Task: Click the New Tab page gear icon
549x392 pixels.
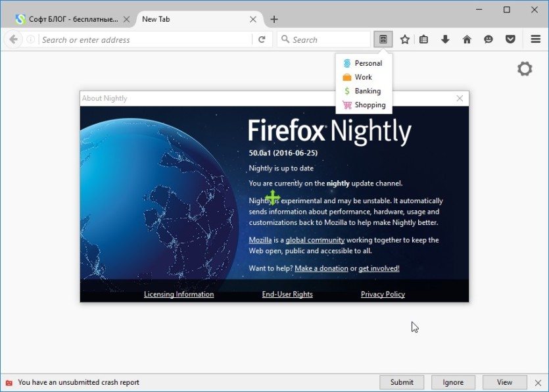Action: (x=525, y=68)
